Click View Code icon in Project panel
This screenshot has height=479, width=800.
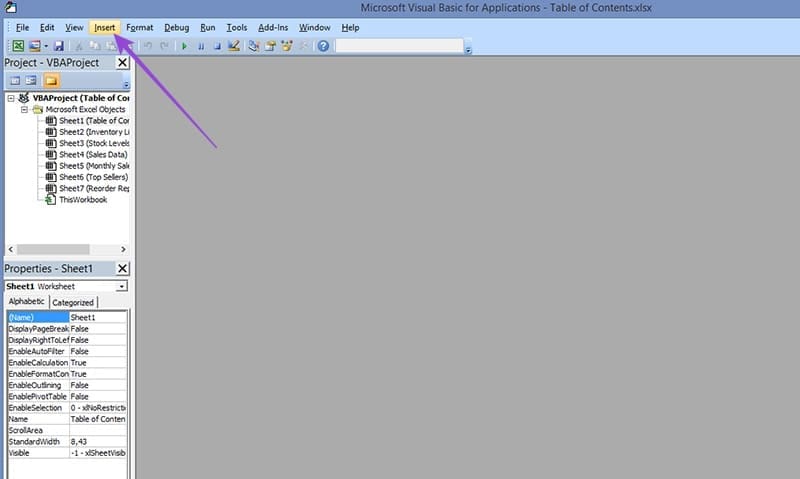[15, 81]
